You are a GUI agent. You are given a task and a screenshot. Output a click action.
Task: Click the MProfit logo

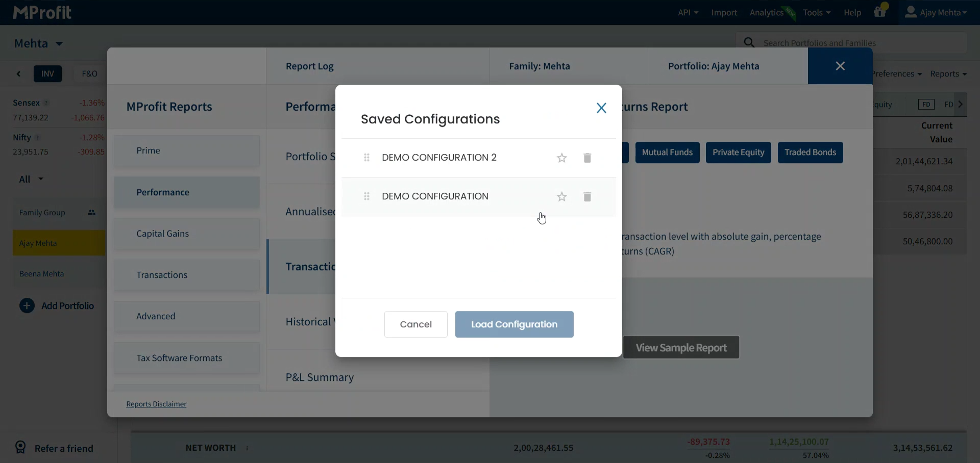42,12
